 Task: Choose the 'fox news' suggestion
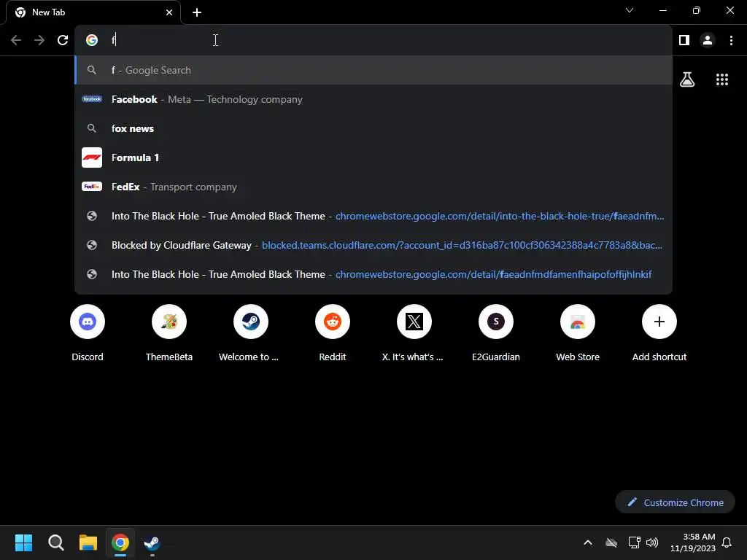pyautogui.click(x=373, y=128)
